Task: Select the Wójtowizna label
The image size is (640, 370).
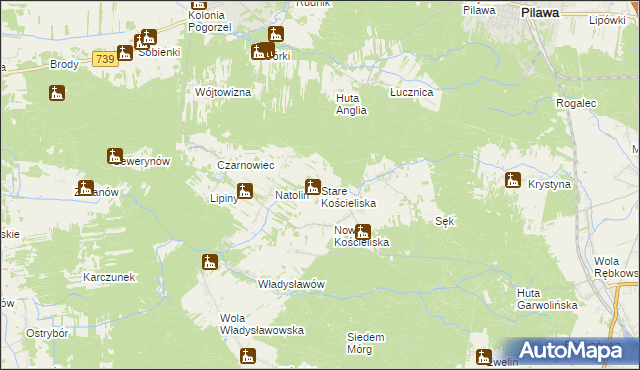Action: (x=223, y=92)
